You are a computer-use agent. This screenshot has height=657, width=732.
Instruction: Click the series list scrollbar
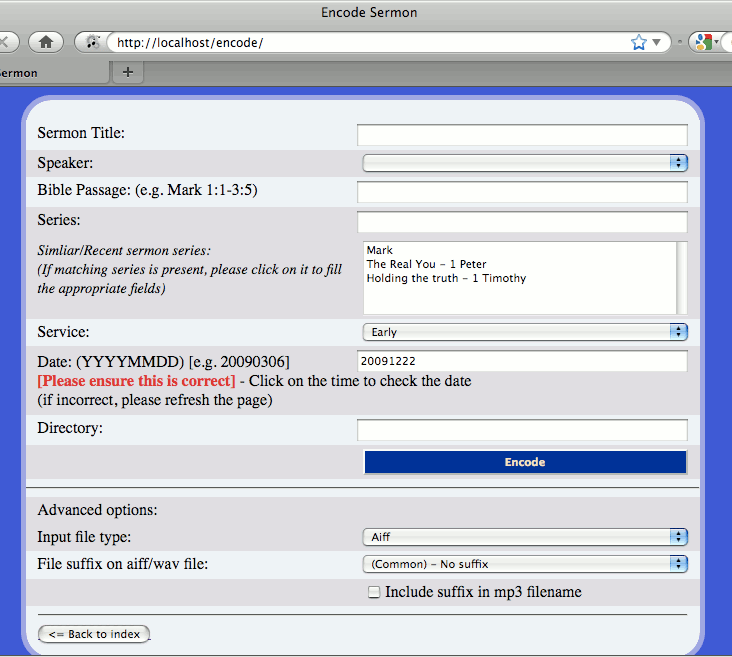point(682,278)
